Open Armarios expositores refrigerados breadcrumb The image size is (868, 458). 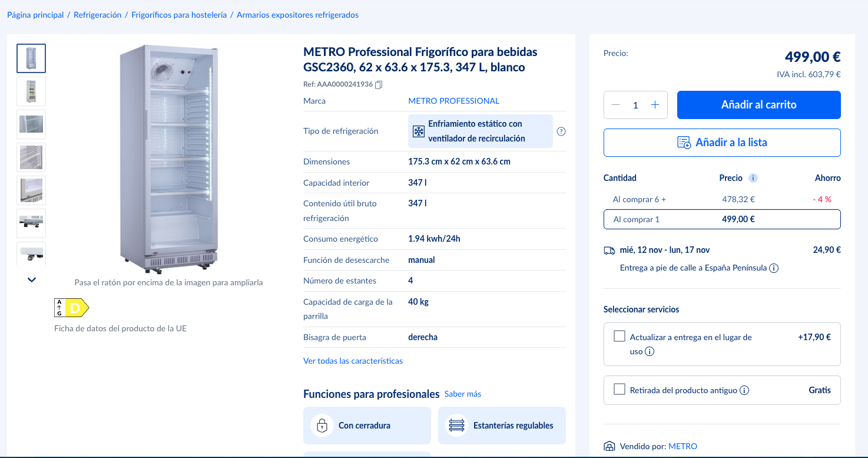pyautogui.click(x=297, y=15)
